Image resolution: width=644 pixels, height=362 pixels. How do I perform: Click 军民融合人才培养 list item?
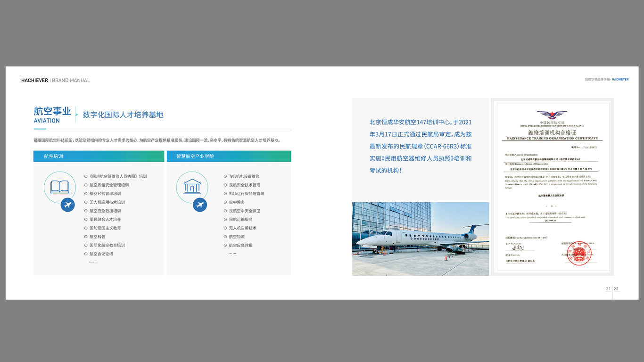click(x=105, y=219)
